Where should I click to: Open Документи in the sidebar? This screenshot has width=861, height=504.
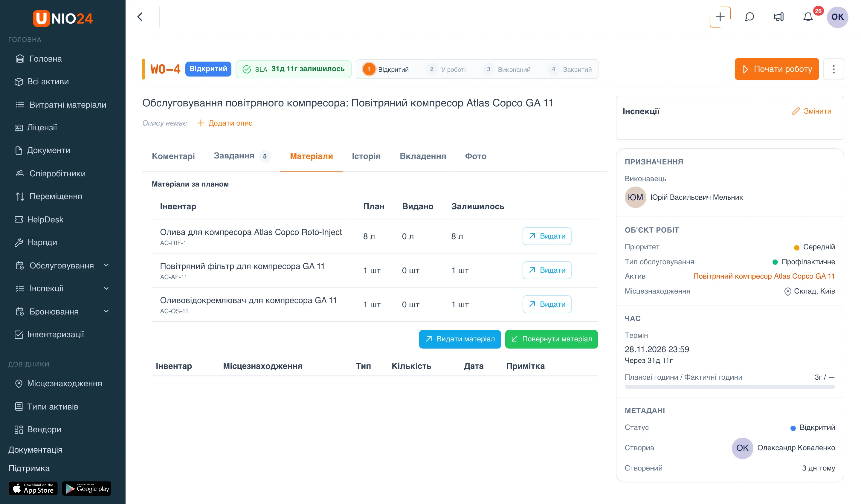43,150
